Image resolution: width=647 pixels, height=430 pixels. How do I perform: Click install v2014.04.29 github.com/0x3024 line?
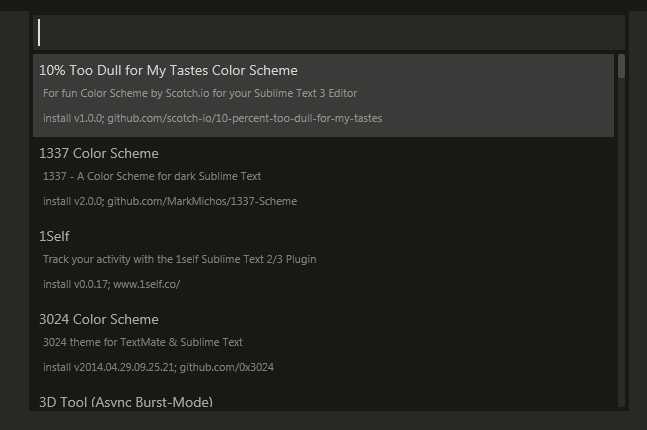[158, 367]
